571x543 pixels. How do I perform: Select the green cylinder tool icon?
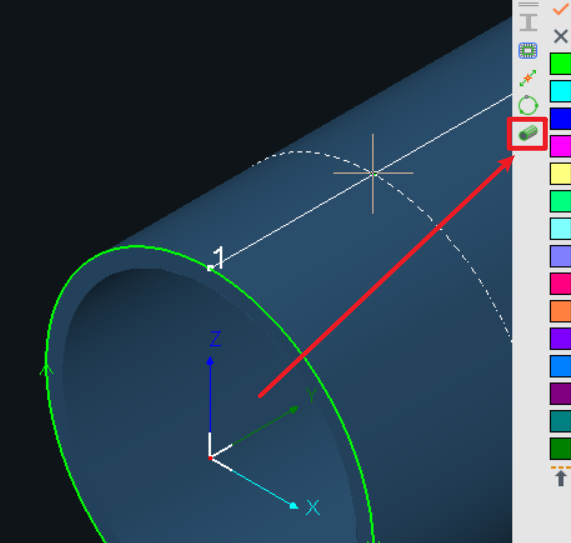coord(528,133)
